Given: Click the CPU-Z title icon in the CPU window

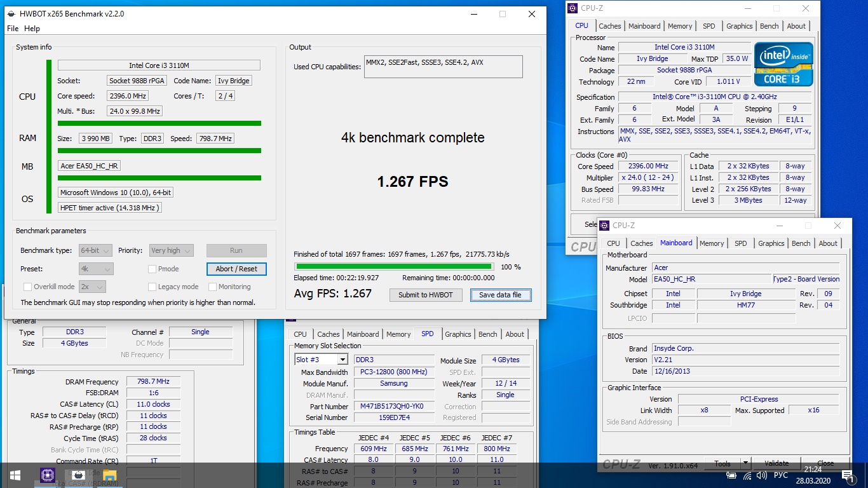Looking at the screenshot, I should tap(573, 8).
